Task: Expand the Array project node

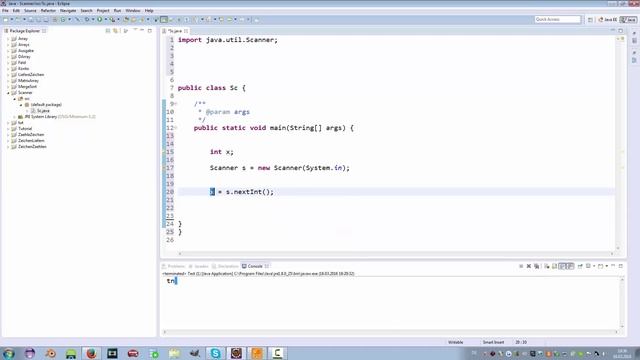Action: coord(8,39)
